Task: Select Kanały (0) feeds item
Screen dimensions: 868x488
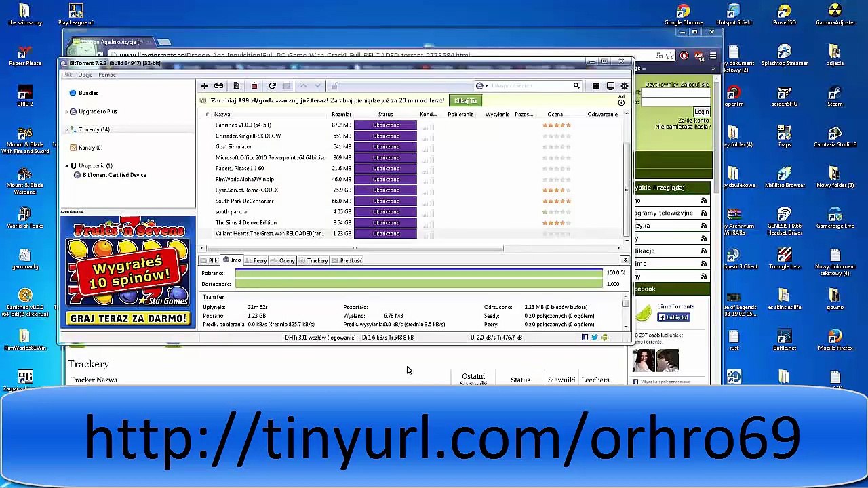Action: 90,148
